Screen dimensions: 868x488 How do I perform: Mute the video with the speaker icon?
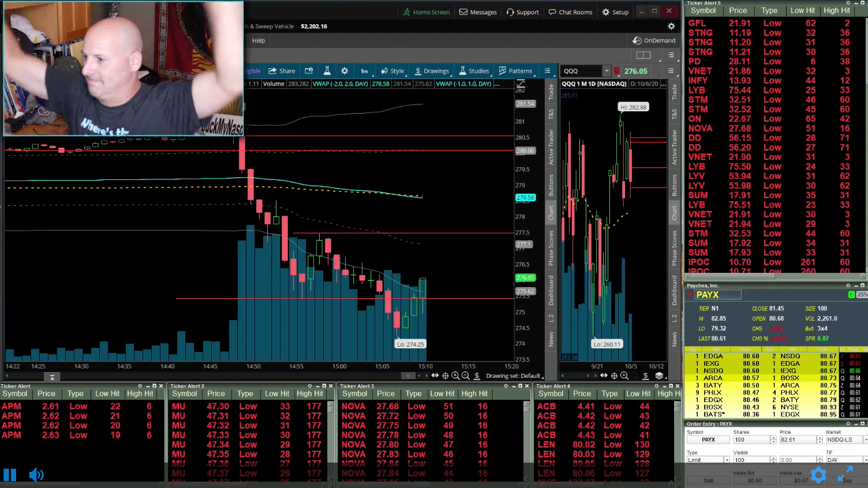click(x=36, y=475)
